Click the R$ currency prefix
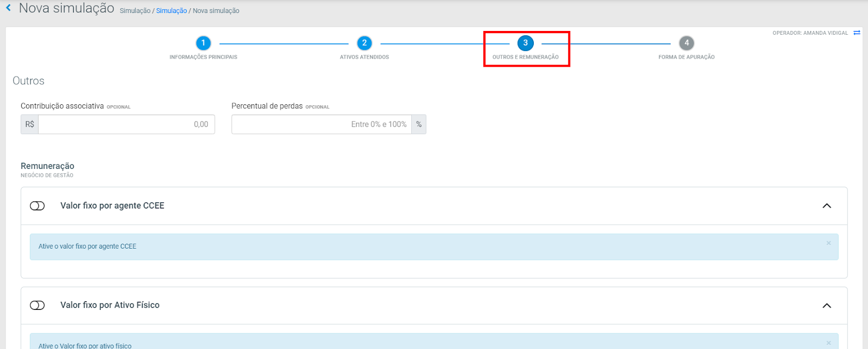The width and height of the screenshot is (868, 349). click(x=30, y=124)
